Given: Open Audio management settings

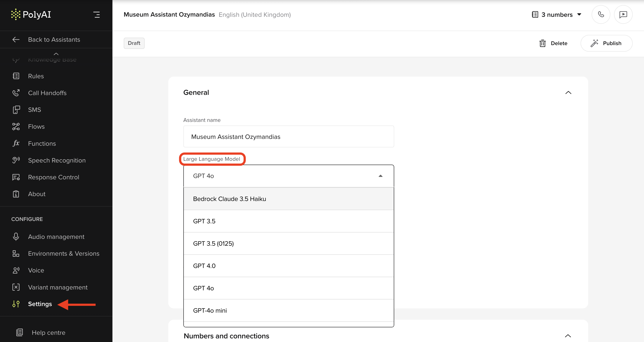Looking at the screenshot, I should pyautogui.click(x=56, y=237).
